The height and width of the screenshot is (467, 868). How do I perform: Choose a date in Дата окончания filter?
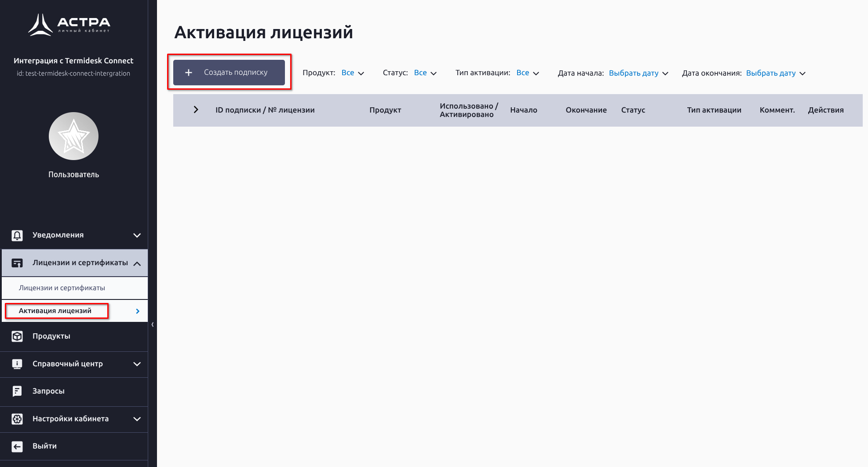point(776,73)
